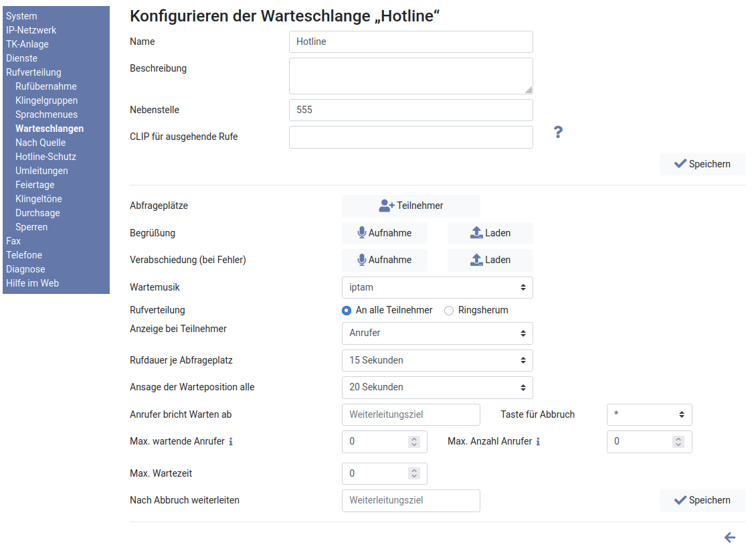Select the Ringsherum call distribution option
The width and height of the screenshot is (756, 549).
pos(449,311)
